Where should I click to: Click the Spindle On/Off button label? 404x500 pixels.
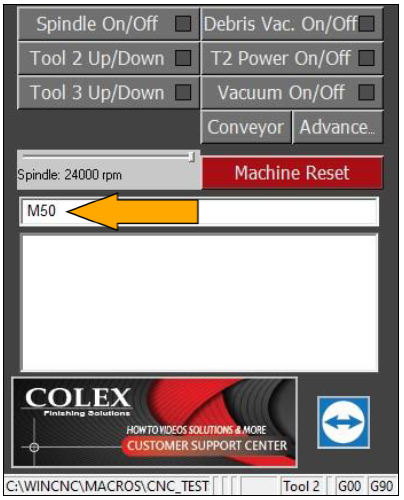[x=97, y=24]
